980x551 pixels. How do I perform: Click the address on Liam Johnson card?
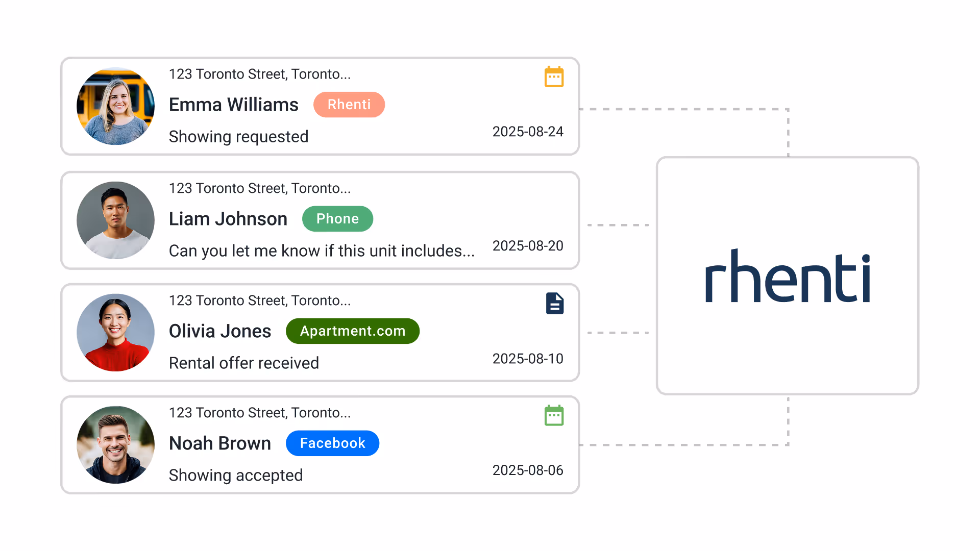(260, 189)
